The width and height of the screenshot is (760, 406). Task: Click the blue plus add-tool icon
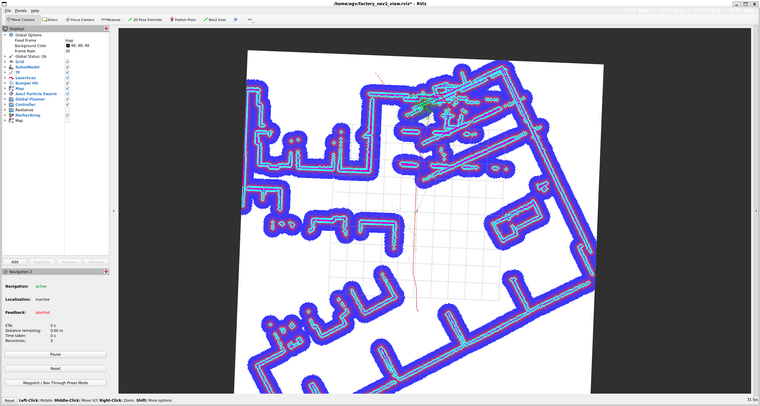pyautogui.click(x=236, y=20)
